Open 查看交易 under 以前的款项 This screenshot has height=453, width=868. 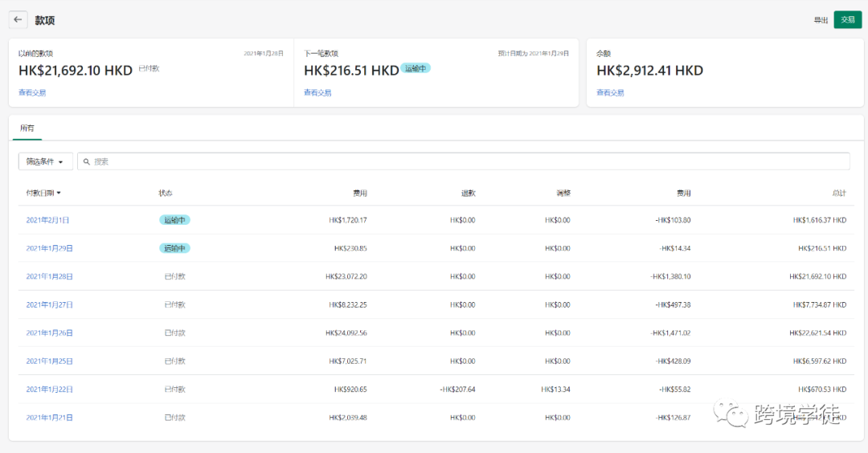click(x=32, y=93)
